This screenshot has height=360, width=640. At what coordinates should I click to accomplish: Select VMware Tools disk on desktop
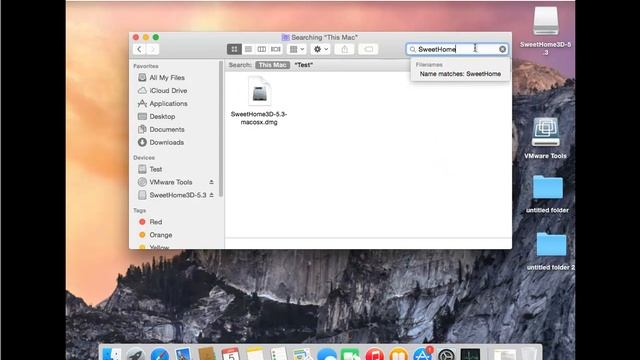pos(546,138)
